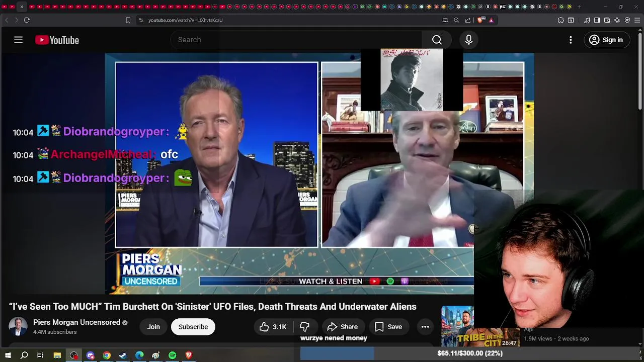
Task: Open YouTube settings three-dot menu
Action: coord(571,40)
